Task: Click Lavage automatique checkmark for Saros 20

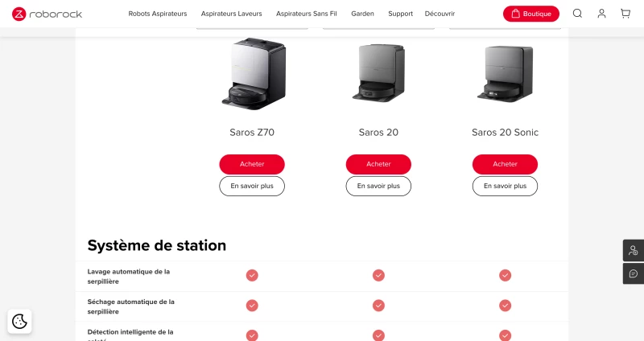Action: [378, 275]
